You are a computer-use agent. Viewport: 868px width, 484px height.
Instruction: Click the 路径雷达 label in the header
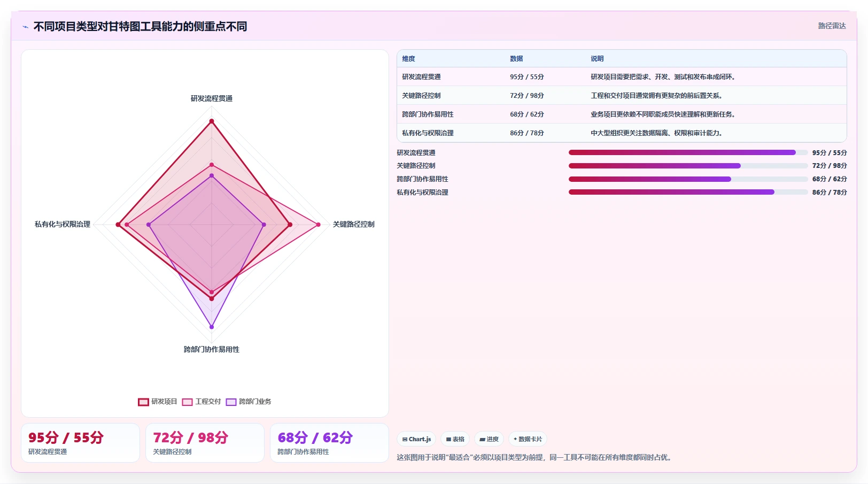[832, 26]
